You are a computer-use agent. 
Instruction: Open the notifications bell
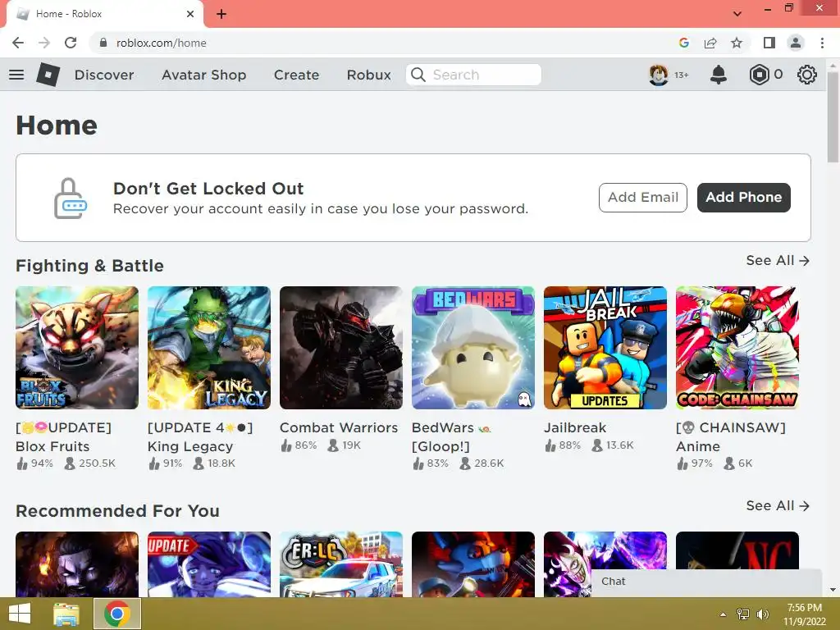coord(719,75)
